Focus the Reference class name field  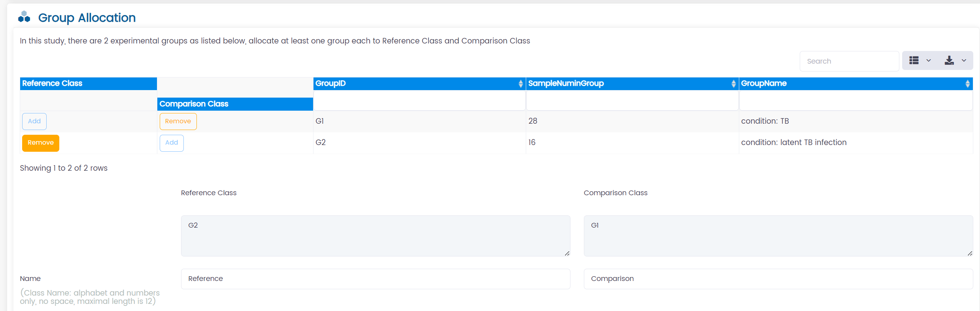(x=375, y=279)
